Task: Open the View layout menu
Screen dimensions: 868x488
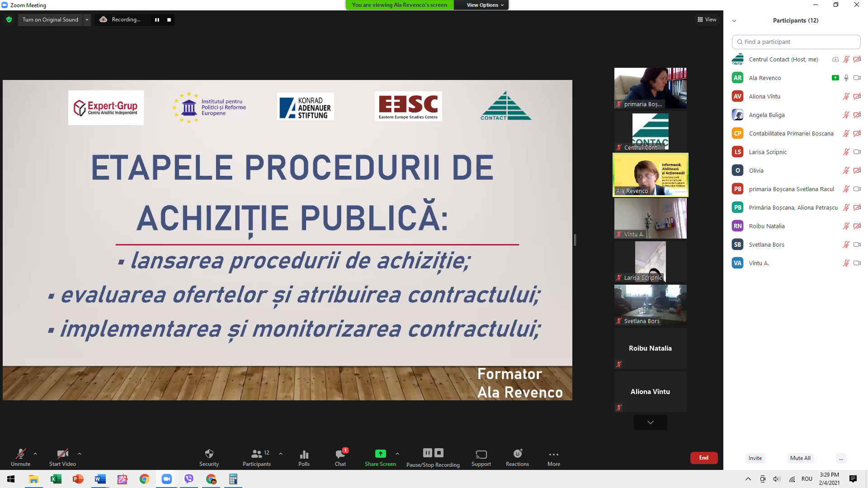Action: point(707,19)
